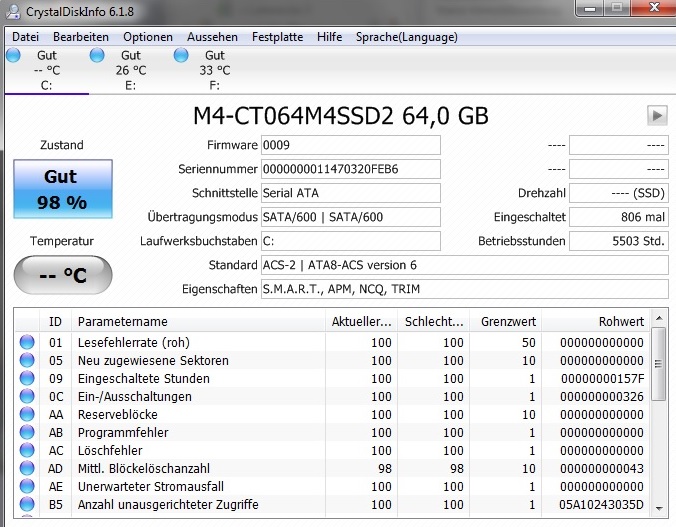Select the F: drive tab at 33 °C
The height and width of the screenshot is (527, 676).
(x=215, y=70)
